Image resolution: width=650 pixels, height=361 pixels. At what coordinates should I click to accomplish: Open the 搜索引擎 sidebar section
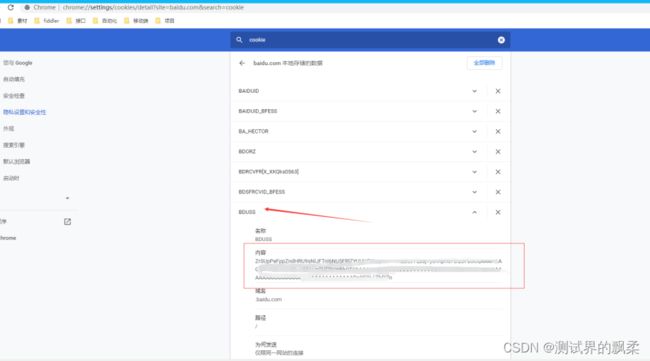14,145
